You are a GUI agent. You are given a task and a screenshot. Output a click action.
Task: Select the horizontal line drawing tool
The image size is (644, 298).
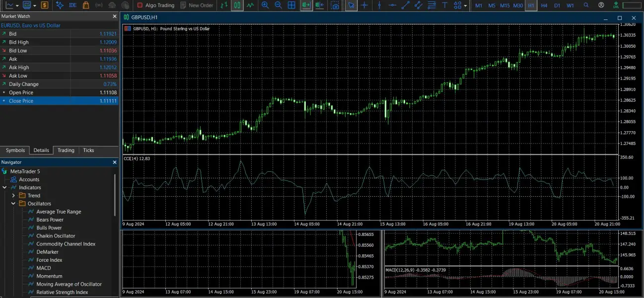(393, 5)
